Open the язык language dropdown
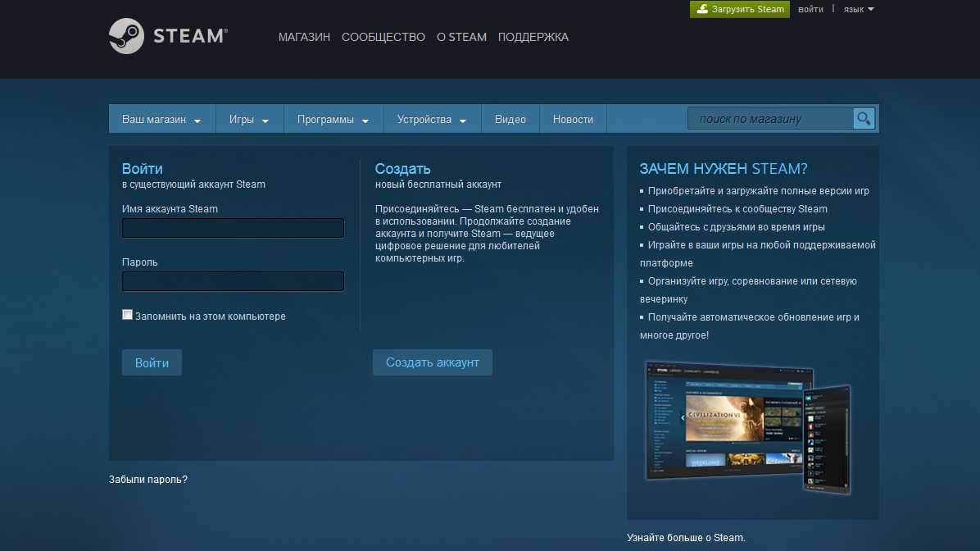The height and width of the screenshot is (551, 980). [859, 9]
